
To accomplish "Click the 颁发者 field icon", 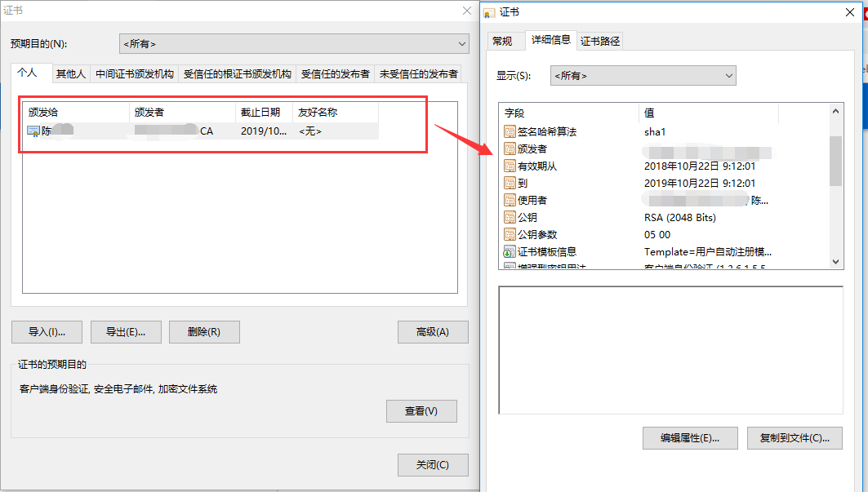I will [510, 148].
